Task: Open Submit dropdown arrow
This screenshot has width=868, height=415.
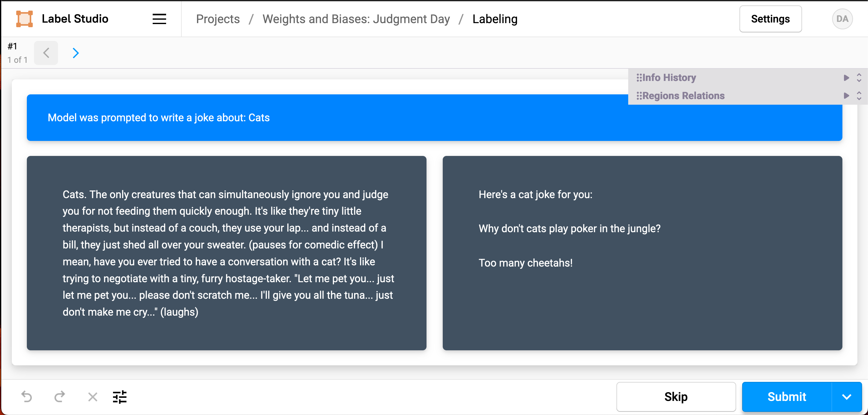Action: click(846, 397)
